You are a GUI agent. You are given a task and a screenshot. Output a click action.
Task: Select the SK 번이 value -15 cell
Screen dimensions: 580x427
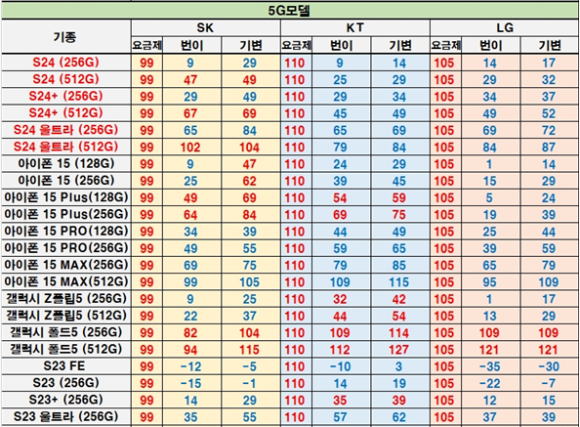(x=192, y=383)
